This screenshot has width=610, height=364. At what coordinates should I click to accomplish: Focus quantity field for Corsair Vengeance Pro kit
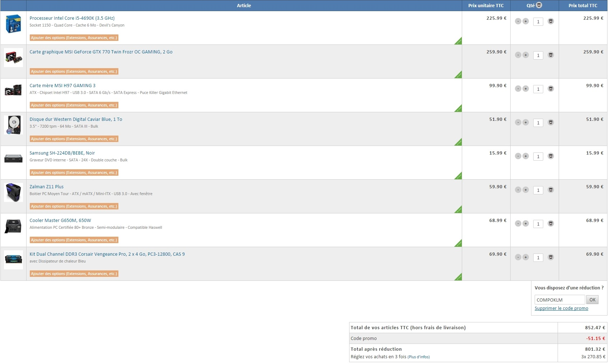(x=538, y=257)
